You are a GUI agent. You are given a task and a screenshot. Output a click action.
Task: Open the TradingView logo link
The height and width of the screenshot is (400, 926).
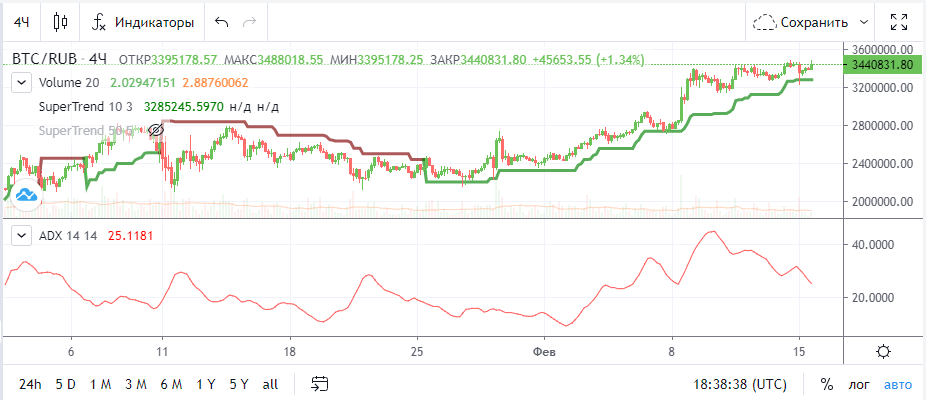(26, 194)
